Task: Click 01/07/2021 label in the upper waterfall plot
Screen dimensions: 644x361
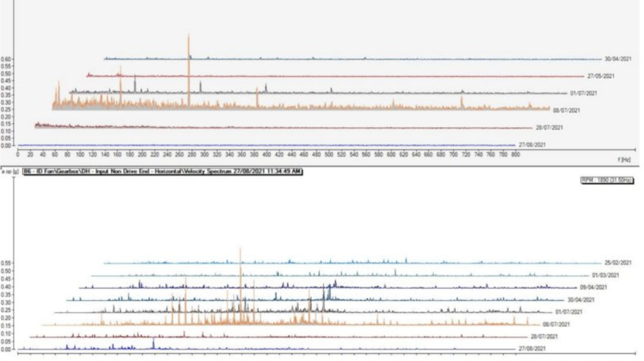Action: click(583, 93)
